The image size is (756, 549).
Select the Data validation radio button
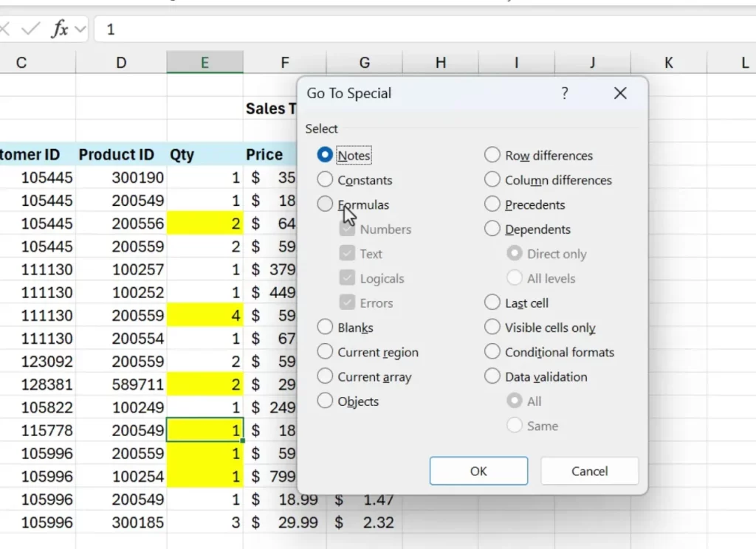click(492, 376)
